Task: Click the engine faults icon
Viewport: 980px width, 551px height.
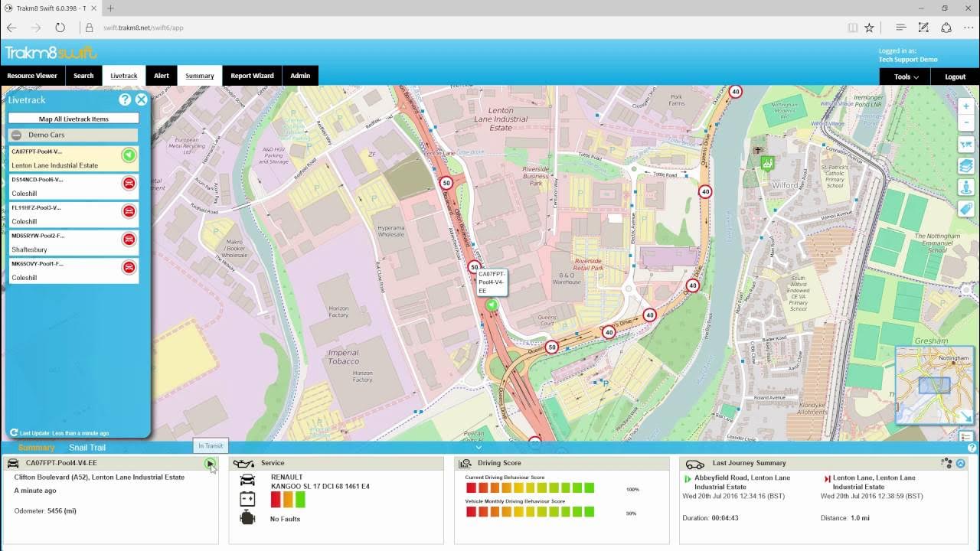Action: click(x=247, y=518)
